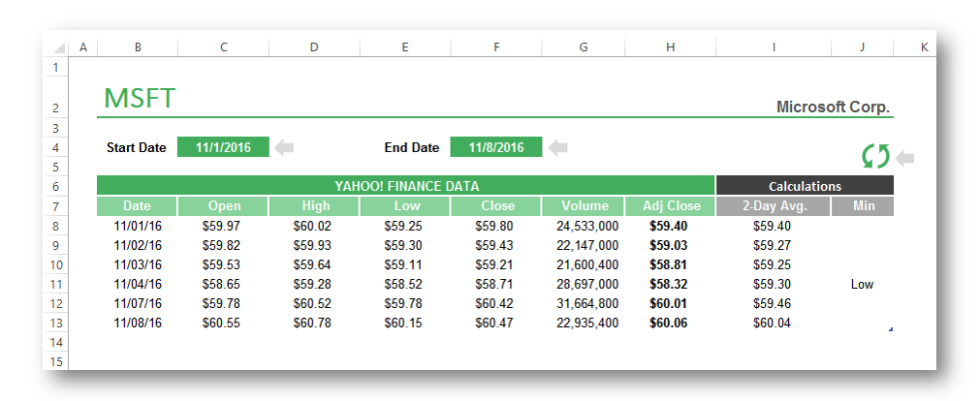Select column F header
The image size is (980, 401).
(x=496, y=47)
